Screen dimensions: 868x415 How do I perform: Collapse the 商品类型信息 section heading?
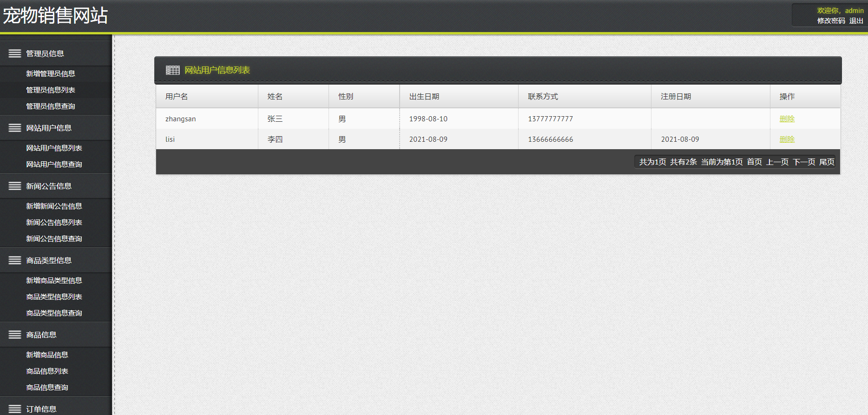click(49, 260)
